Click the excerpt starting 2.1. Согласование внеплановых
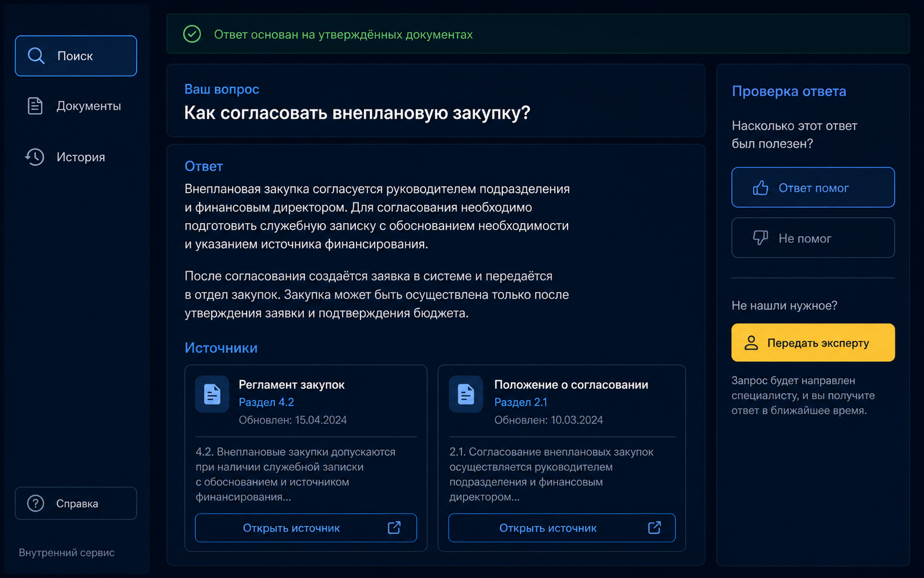924x578 pixels. 551,474
